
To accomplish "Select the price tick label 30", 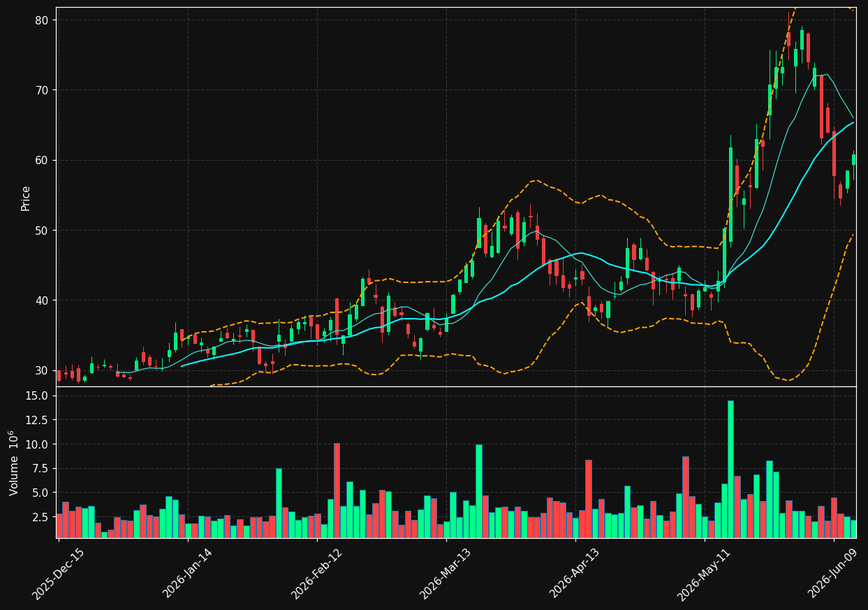I will point(42,370).
